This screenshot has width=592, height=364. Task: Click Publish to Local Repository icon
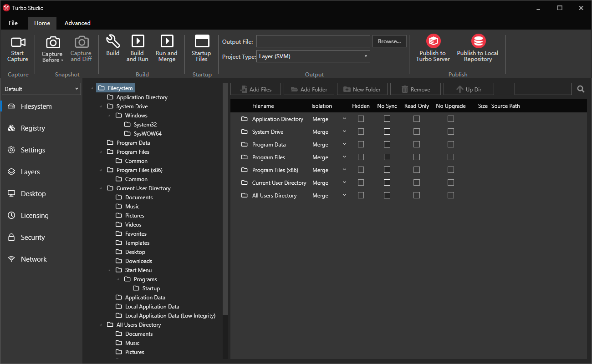[x=478, y=41]
